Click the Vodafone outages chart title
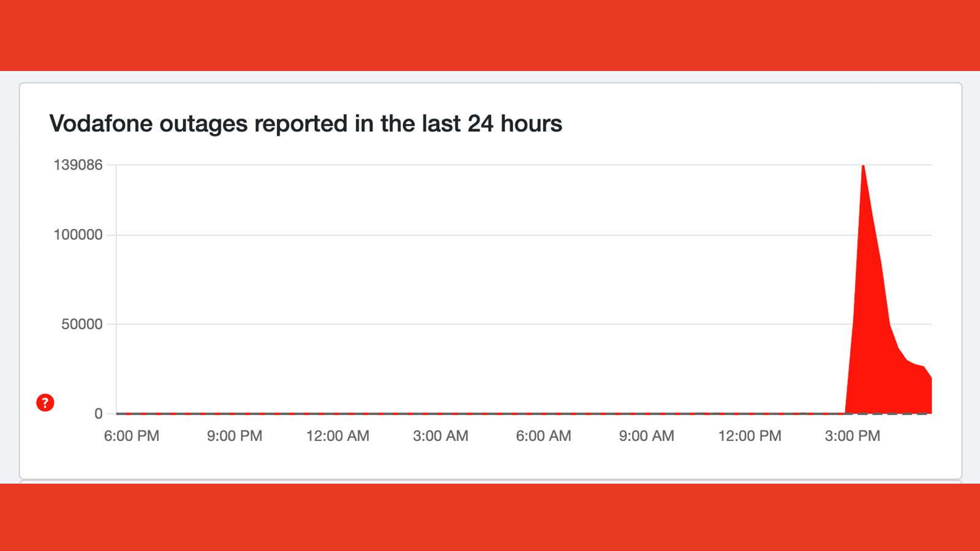 [x=306, y=124]
